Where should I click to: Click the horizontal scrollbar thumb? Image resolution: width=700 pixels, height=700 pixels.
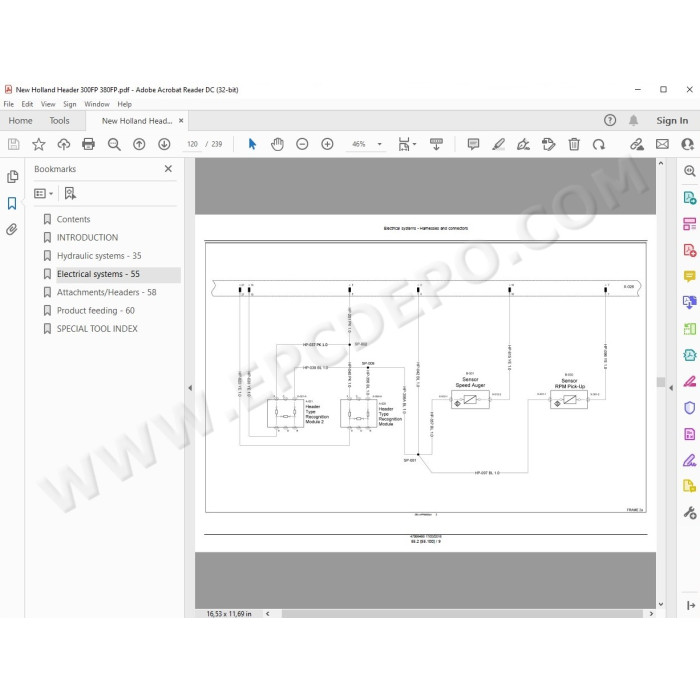[462, 613]
